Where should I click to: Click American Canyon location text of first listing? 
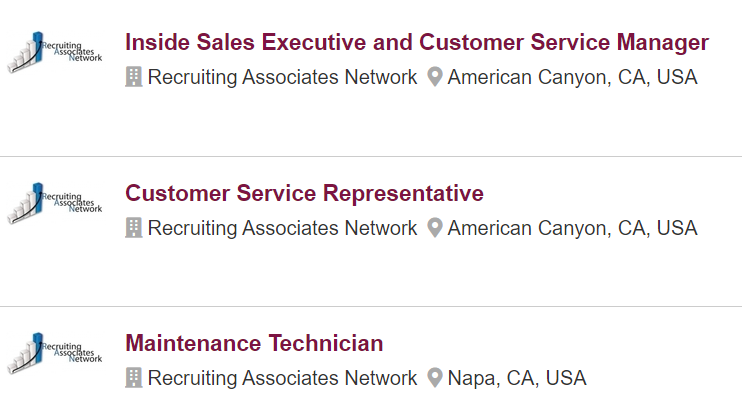point(573,77)
